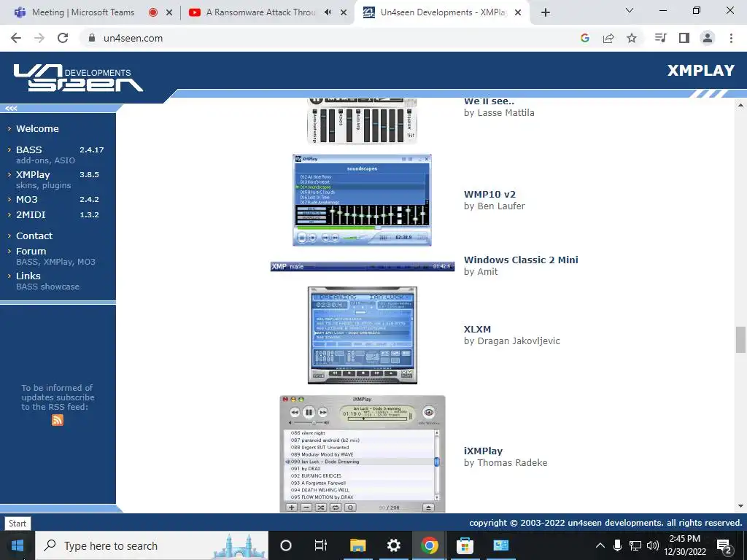Click the taskbar clock showing 2:45 PM
Image resolution: width=747 pixels, height=560 pixels.
(x=685, y=545)
